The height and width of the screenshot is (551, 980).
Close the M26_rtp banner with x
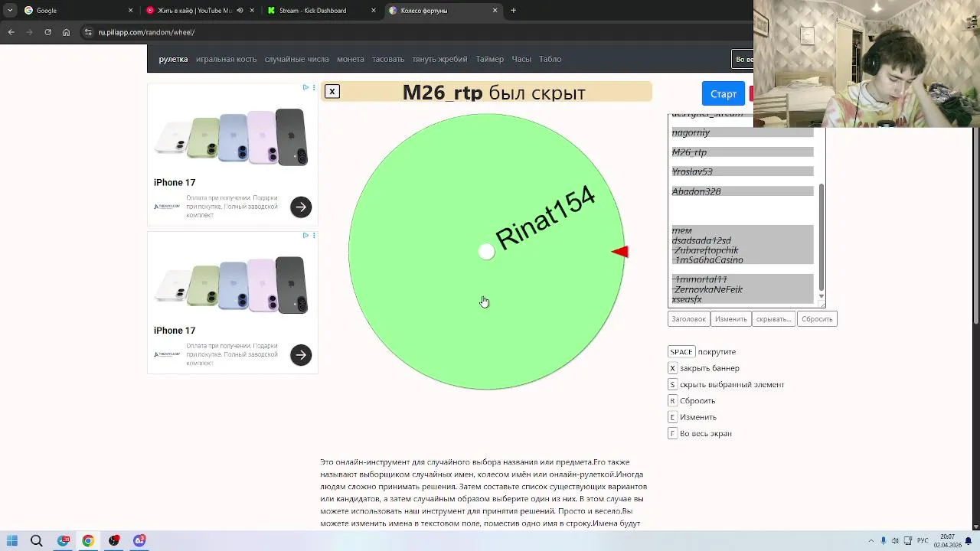pyautogui.click(x=332, y=92)
